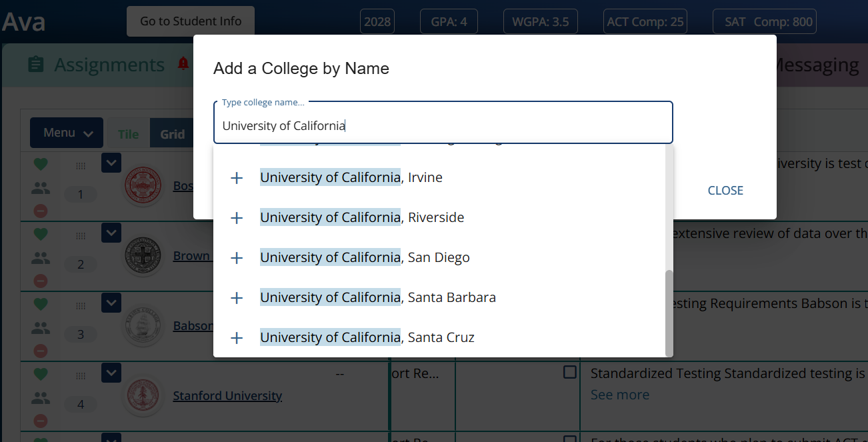This screenshot has width=868, height=442.
Task: Switch to Grid view
Action: [x=172, y=134]
